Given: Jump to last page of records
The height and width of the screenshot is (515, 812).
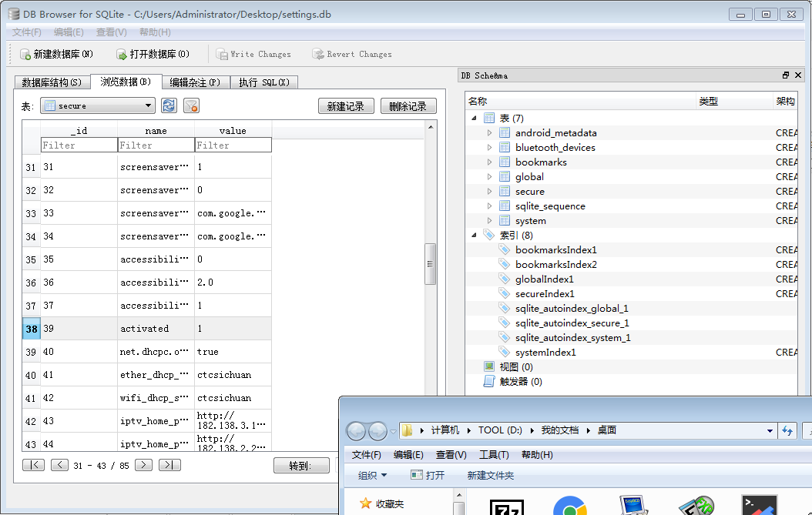Looking at the screenshot, I should click(169, 465).
